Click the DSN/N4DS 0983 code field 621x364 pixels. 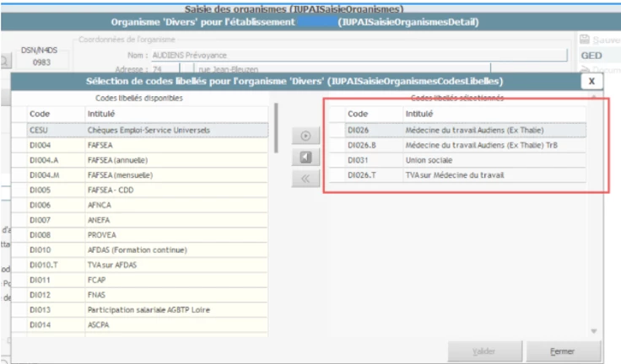[41, 62]
